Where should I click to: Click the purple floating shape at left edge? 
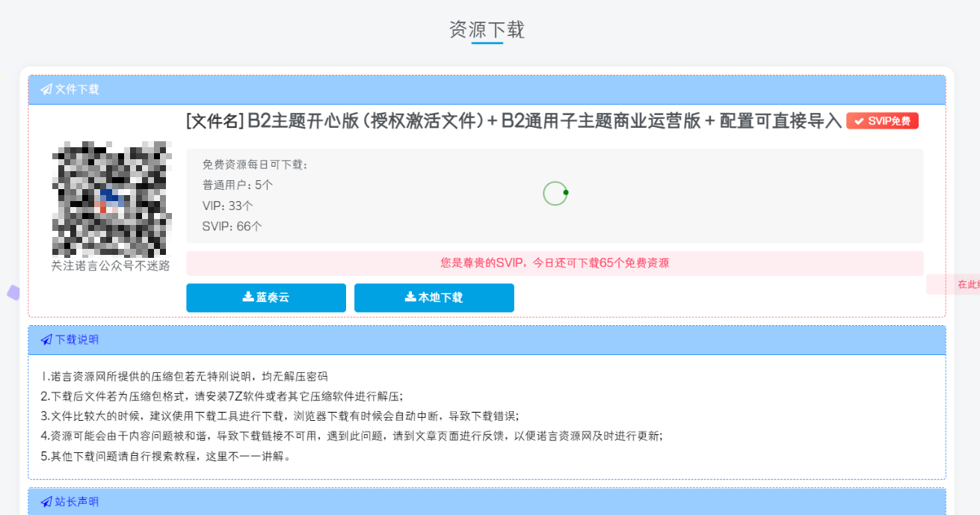pos(13,292)
